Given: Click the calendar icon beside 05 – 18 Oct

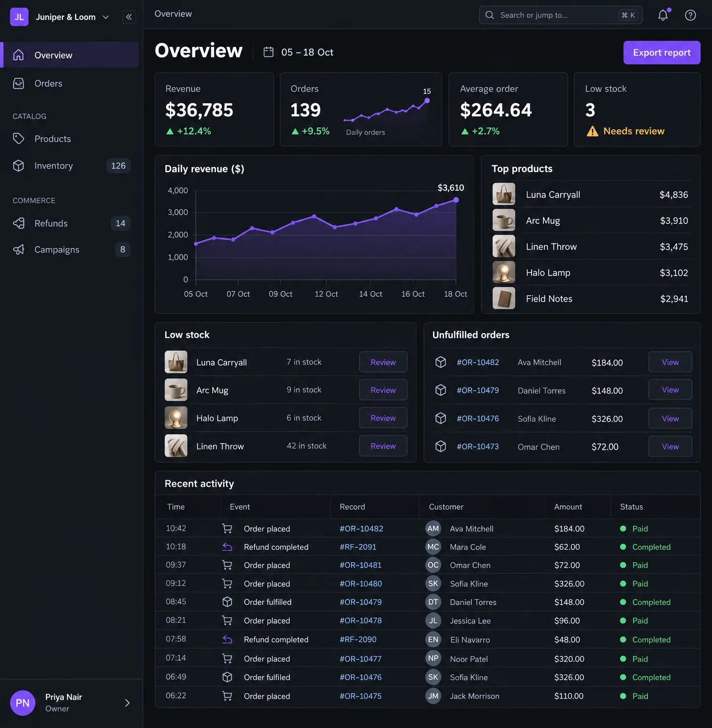Looking at the screenshot, I should (x=268, y=52).
